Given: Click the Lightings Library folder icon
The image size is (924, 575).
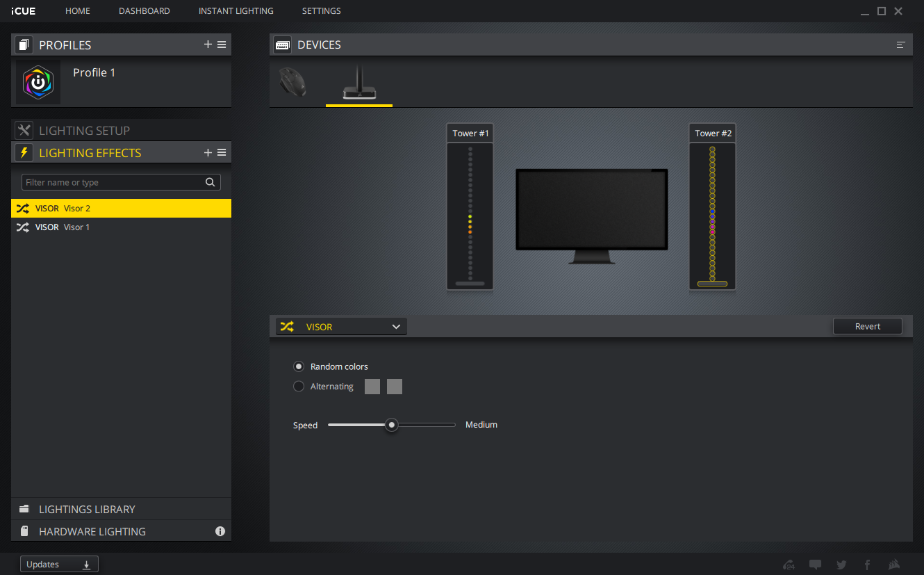Looking at the screenshot, I should (x=24, y=509).
